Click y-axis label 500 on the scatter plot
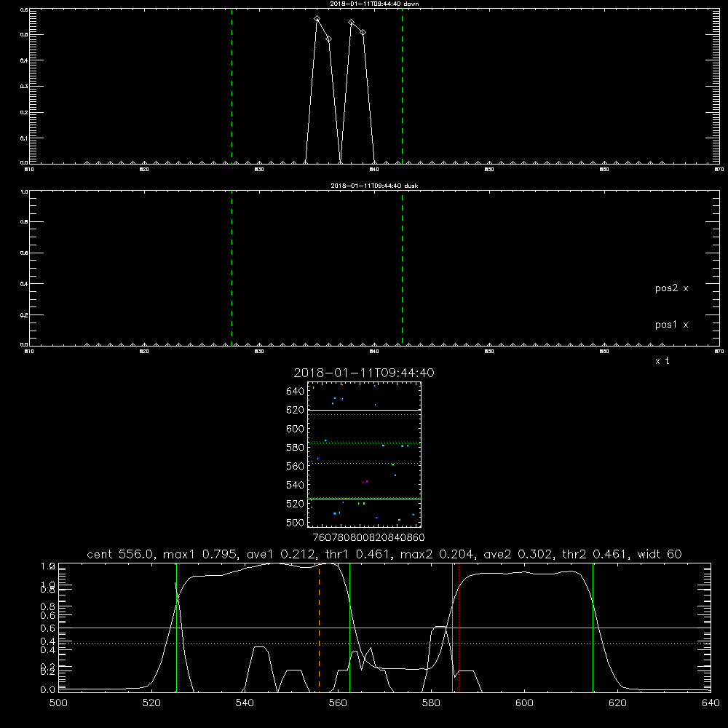728x728 pixels. tap(296, 523)
